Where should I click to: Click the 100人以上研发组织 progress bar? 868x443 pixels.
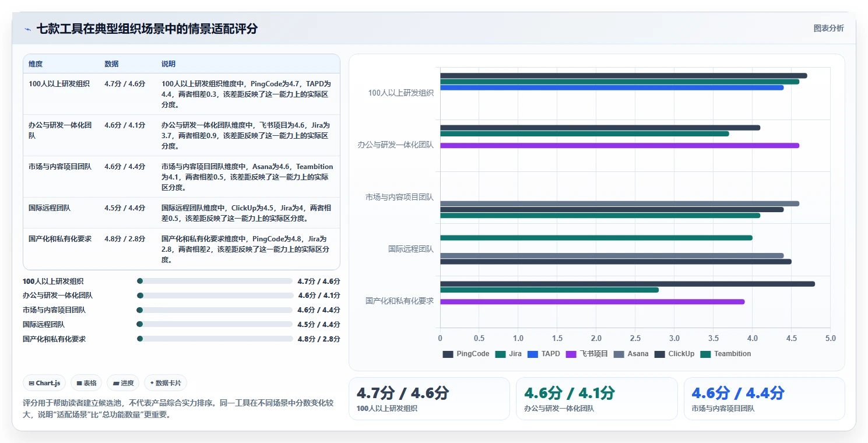pyautogui.click(x=215, y=281)
